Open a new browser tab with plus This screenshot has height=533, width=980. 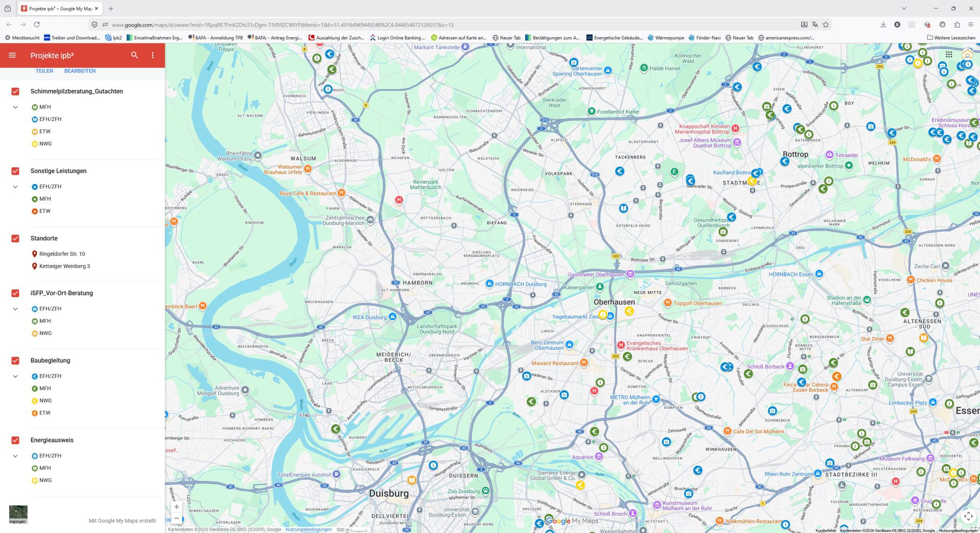coord(111,9)
